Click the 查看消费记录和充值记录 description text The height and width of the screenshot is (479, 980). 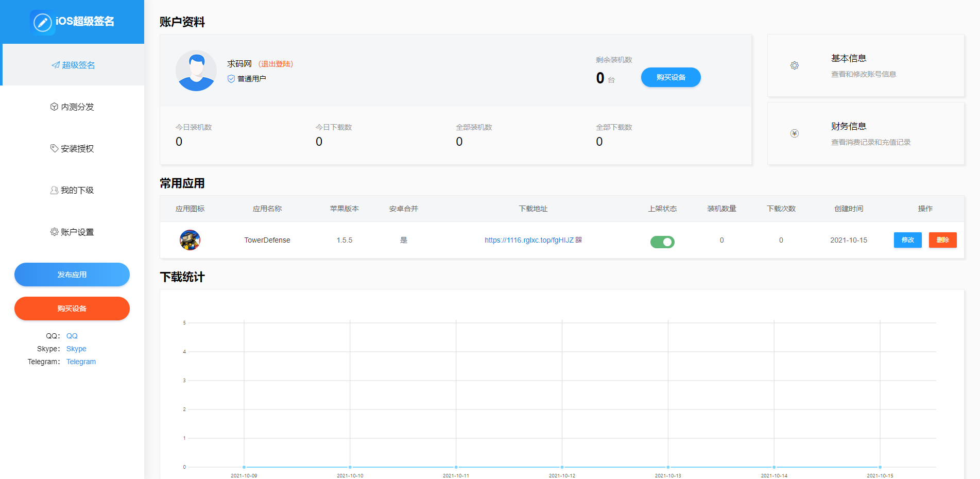pos(871,142)
